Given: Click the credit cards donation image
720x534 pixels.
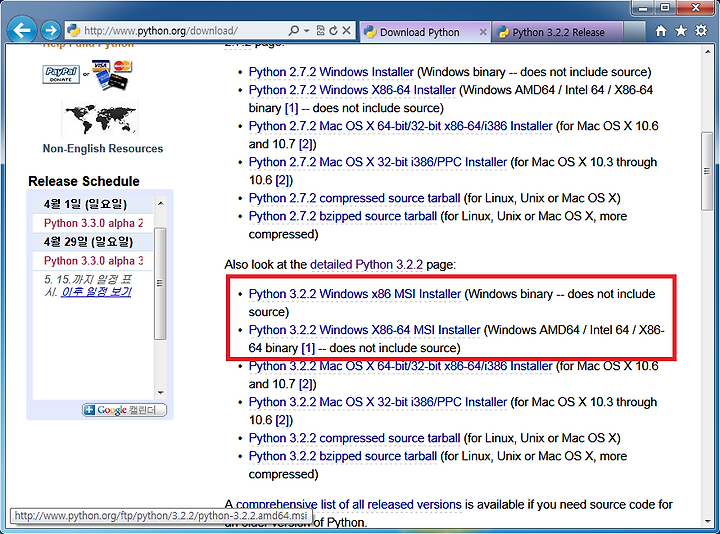Looking at the screenshot, I should click(x=112, y=74).
